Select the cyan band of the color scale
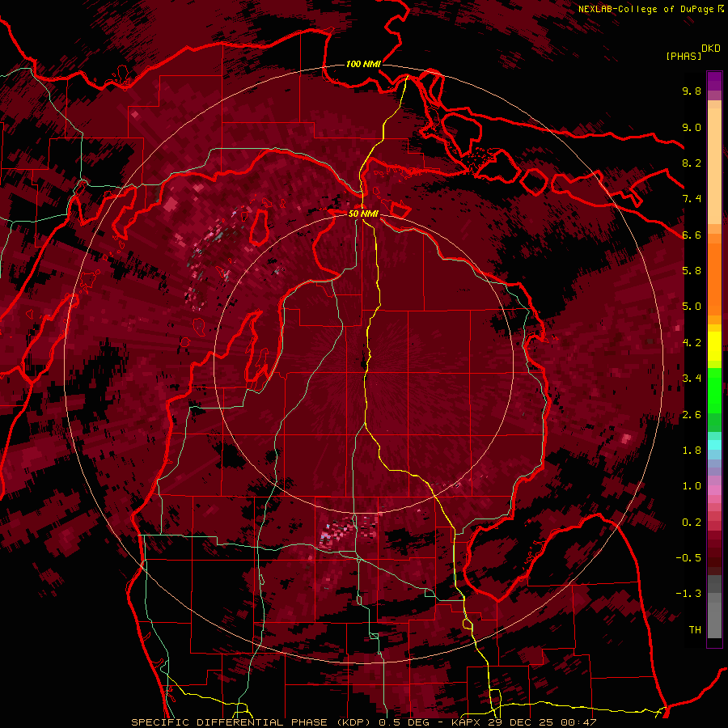The image size is (728, 728). pyautogui.click(x=714, y=445)
